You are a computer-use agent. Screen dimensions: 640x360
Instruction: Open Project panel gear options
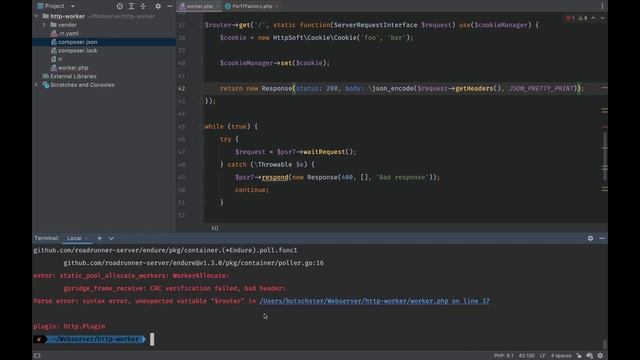tap(158, 6)
